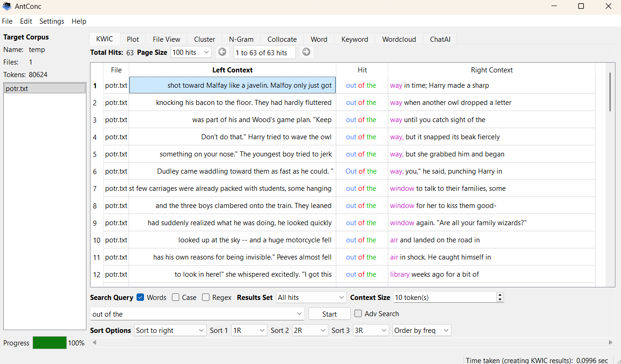The image size is (621, 364).
Task: Expand the Results Set dropdown
Action: pos(311,298)
